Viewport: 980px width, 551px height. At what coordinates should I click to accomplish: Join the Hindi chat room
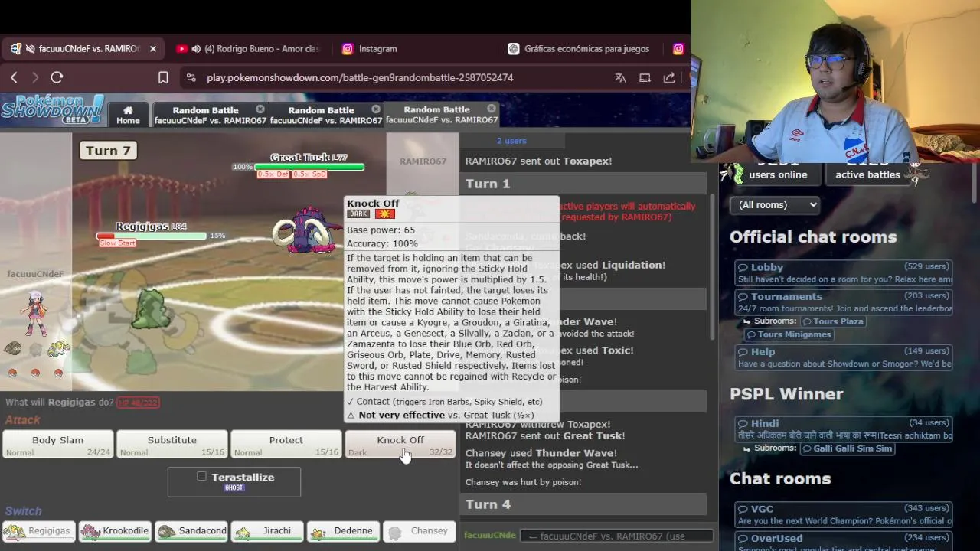click(x=844, y=429)
